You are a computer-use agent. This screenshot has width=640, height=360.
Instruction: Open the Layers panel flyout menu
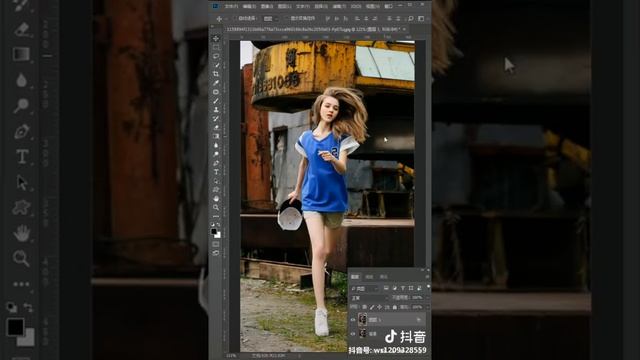[427, 277]
